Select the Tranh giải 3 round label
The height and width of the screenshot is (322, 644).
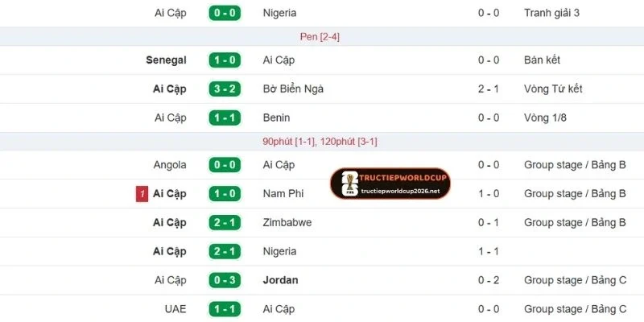click(x=552, y=13)
